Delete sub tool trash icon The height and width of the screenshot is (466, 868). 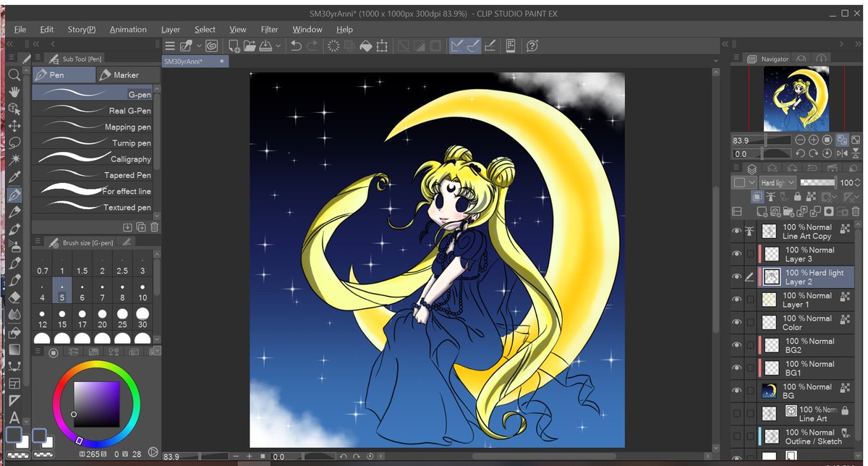point(154,227)
